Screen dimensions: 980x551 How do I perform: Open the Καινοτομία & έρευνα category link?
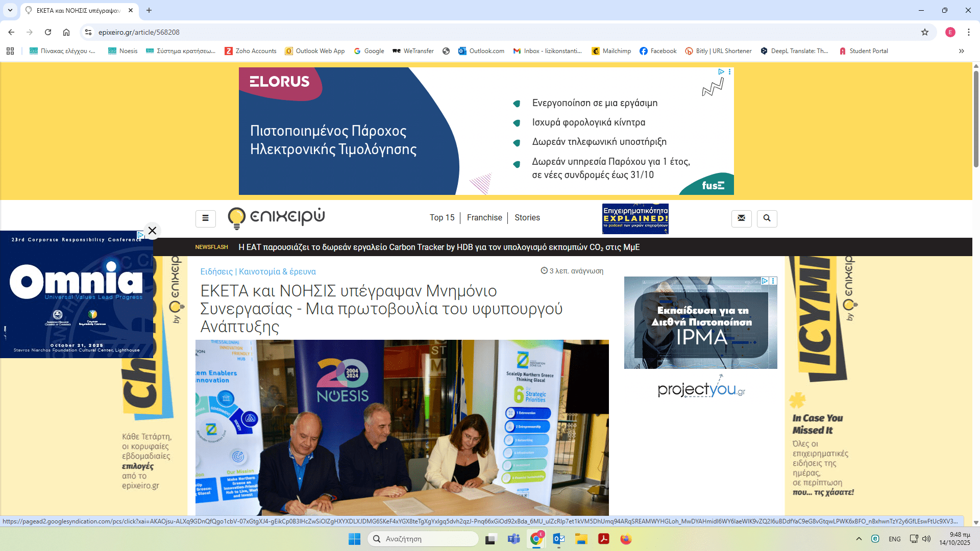(x=277, y=271)
